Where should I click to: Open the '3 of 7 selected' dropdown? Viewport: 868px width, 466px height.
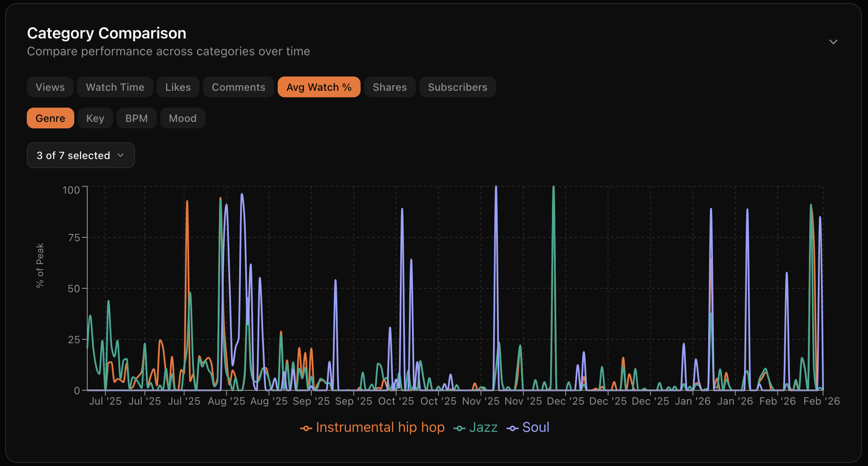pyautogui.click(x=80, y=155)
